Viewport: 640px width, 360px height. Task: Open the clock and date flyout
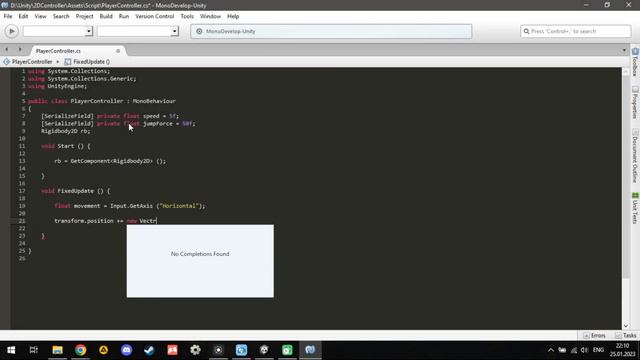[x=623, y=350]
